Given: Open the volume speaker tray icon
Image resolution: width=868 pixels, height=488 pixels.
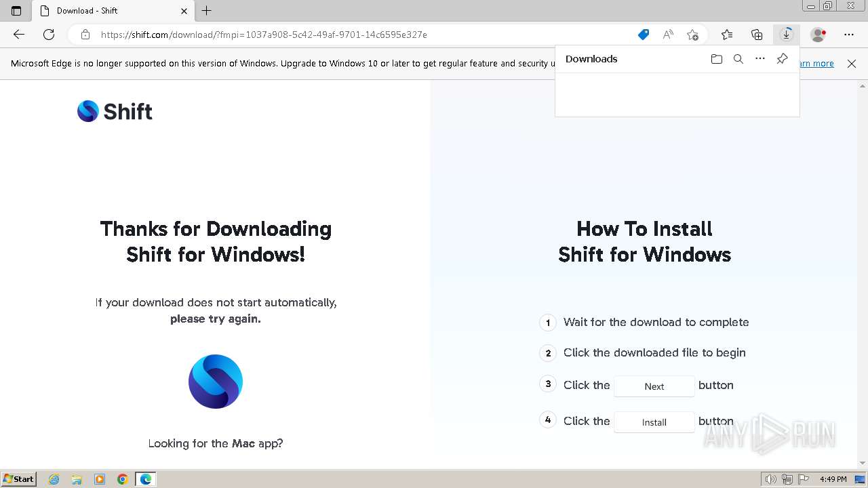Looking at the screenshot, I should (771, 479).
